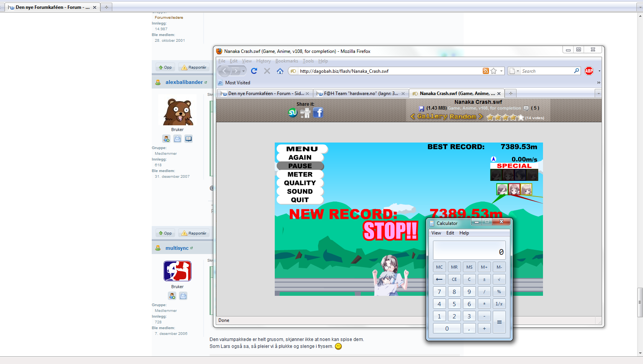
Task: Click Opp button above multisync's post
Action: (x=166, y=233)
